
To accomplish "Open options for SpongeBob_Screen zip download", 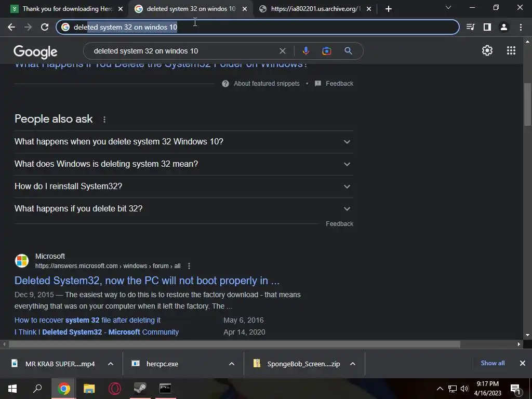I will 353,364.
